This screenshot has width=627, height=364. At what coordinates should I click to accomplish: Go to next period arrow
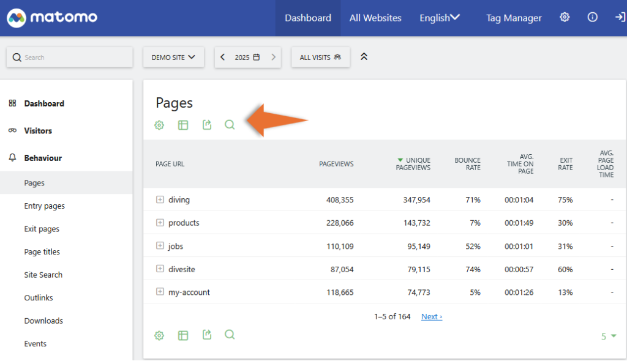(274, 57)
